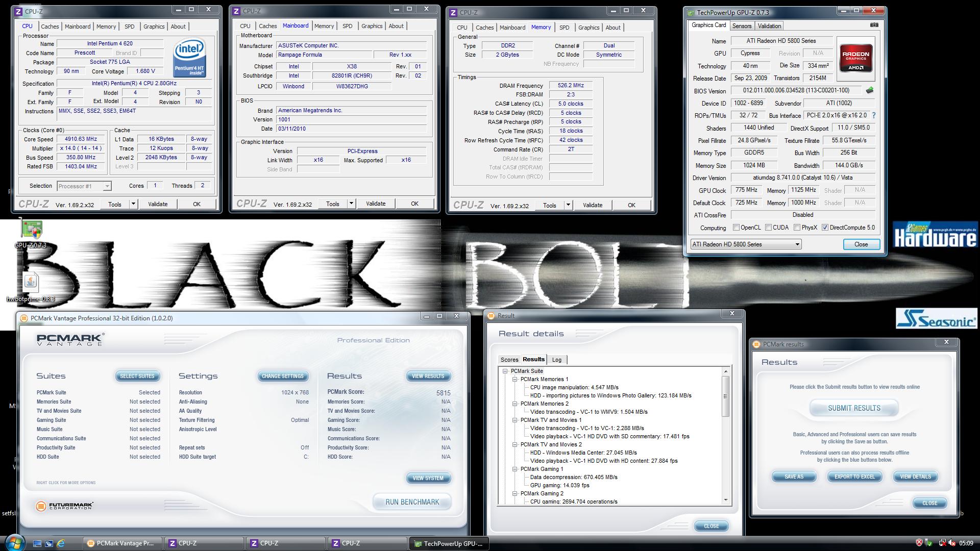Click SUBMIT RESULTS button
The image size is (980, 551).
click(854, 408)
